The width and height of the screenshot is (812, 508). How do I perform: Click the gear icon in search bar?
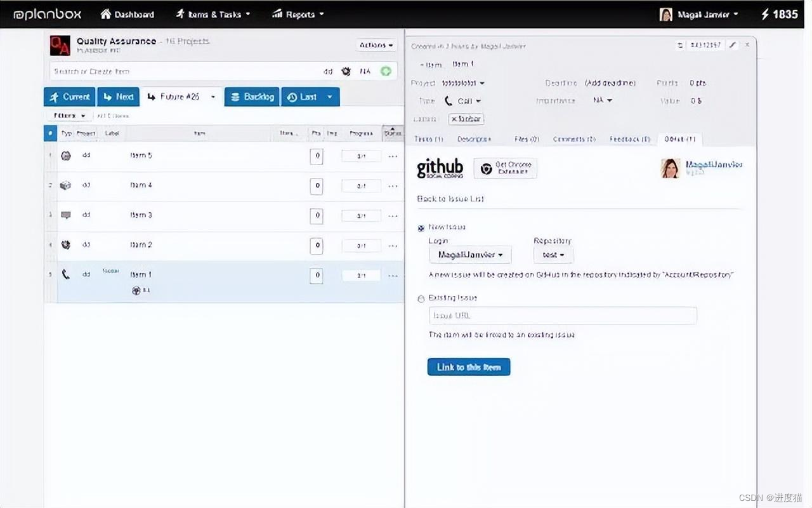[x=346, y=71]
